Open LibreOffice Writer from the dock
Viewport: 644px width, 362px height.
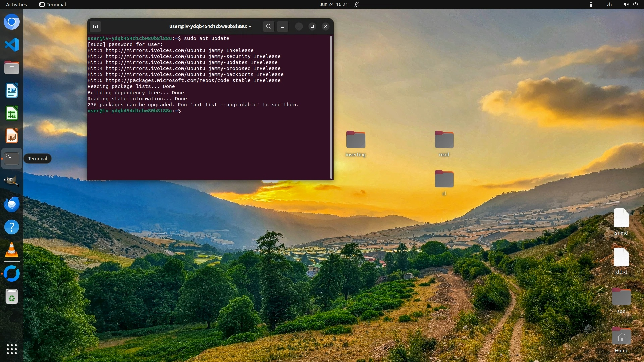(12, 90)
